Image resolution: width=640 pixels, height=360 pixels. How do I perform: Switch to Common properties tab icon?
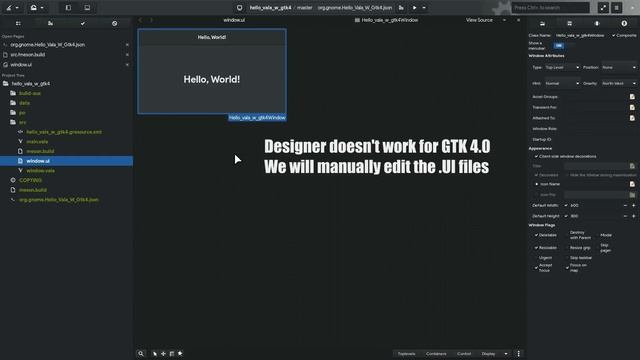pos(597,23)
